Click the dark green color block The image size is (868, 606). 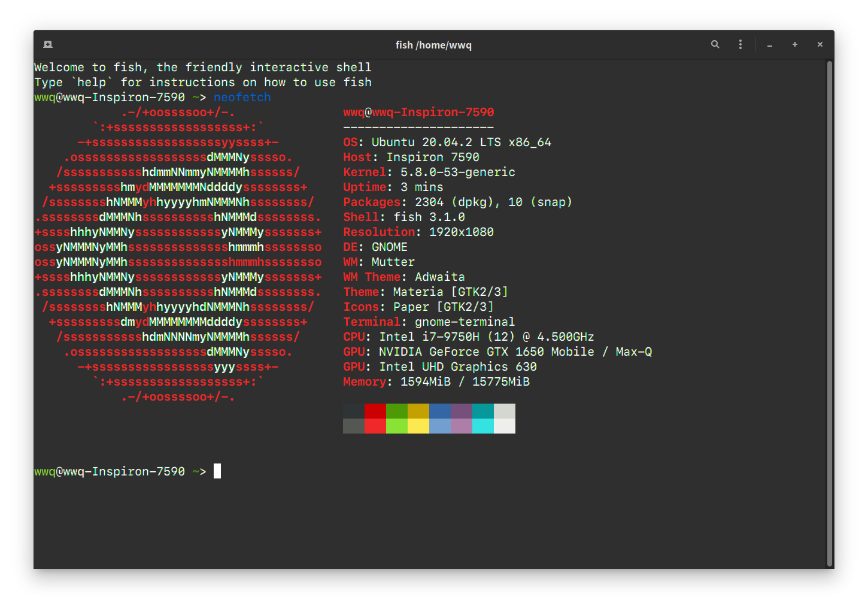(x=397, y=411)
